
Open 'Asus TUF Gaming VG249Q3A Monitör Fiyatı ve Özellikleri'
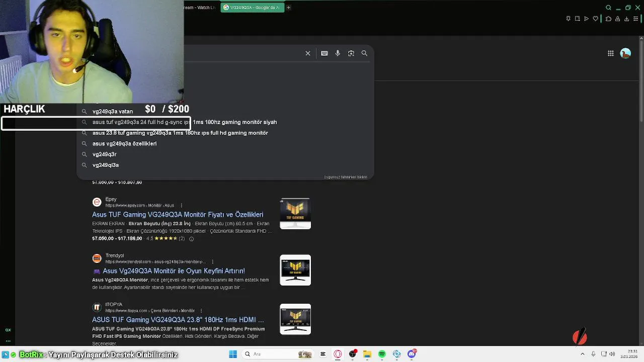tap(178, 215)
